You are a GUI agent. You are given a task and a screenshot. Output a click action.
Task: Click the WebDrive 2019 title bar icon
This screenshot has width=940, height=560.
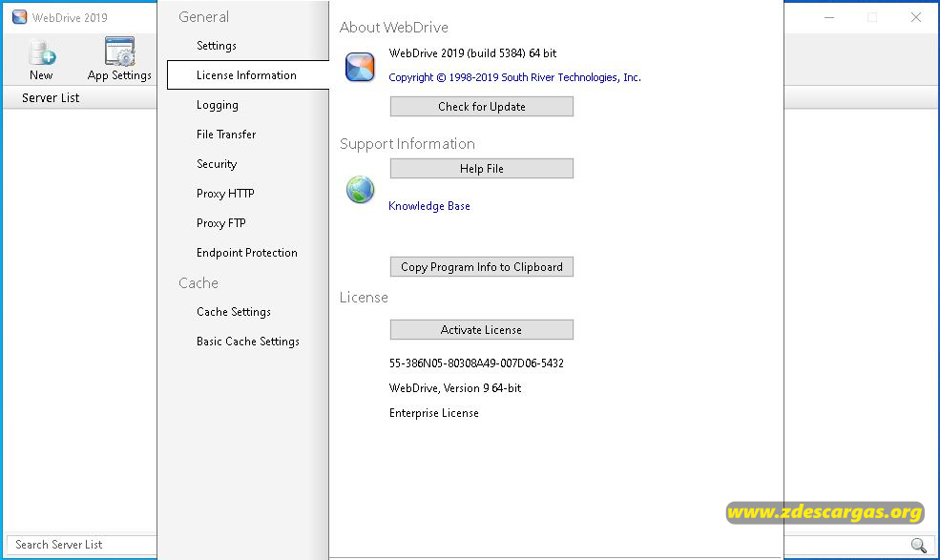click(x=20, y=17)
